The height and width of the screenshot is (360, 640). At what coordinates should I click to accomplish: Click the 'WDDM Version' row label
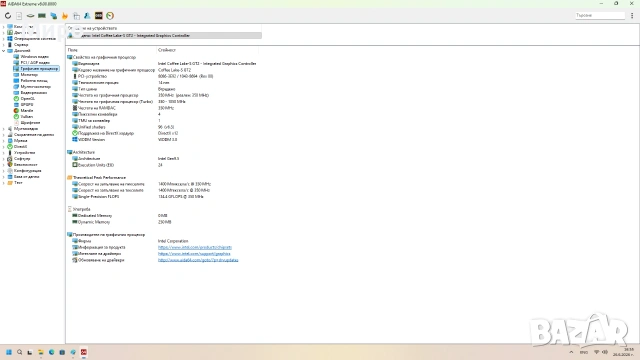coord(91,140)
